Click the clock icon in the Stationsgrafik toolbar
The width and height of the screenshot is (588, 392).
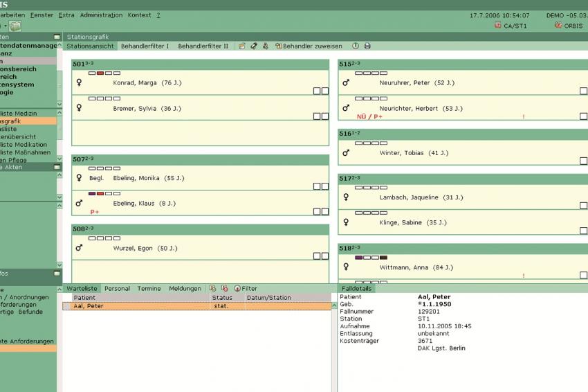click(356, 46)
